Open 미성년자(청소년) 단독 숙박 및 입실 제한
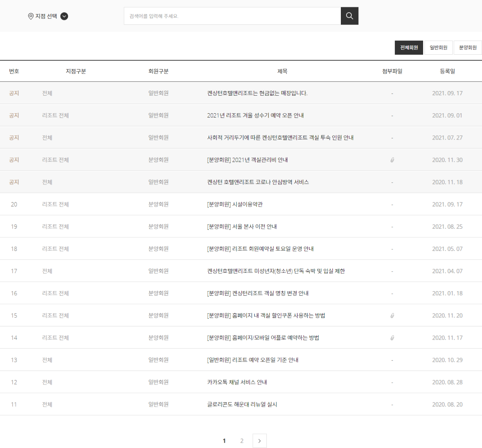482x448 pixels. [x=276, y=271]
